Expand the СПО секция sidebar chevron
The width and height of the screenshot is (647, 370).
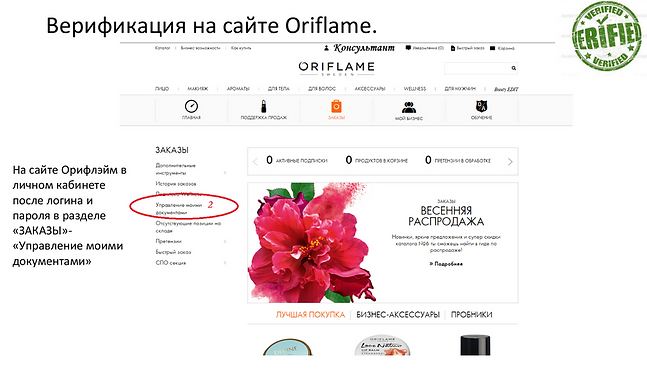tap(225, 263)
